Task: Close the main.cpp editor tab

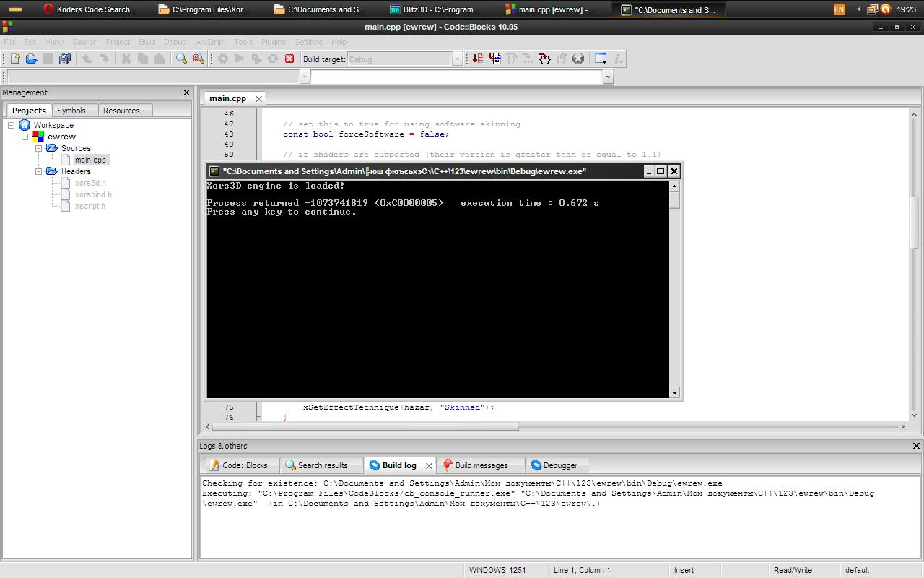Action: pyautogui.click(x=258, y=98)
